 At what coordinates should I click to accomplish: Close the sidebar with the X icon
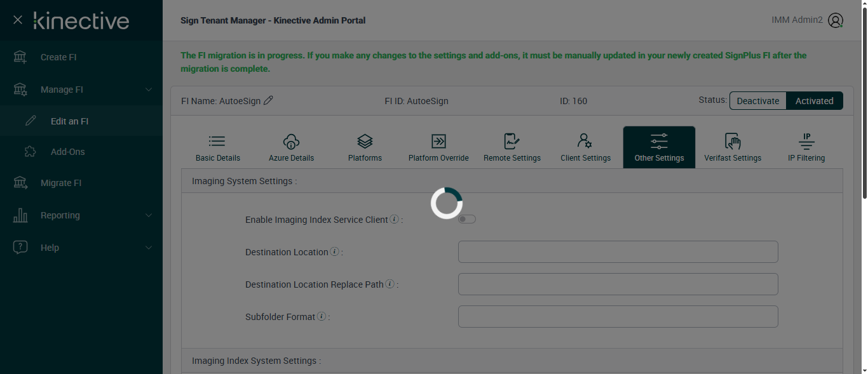[18, 20]
